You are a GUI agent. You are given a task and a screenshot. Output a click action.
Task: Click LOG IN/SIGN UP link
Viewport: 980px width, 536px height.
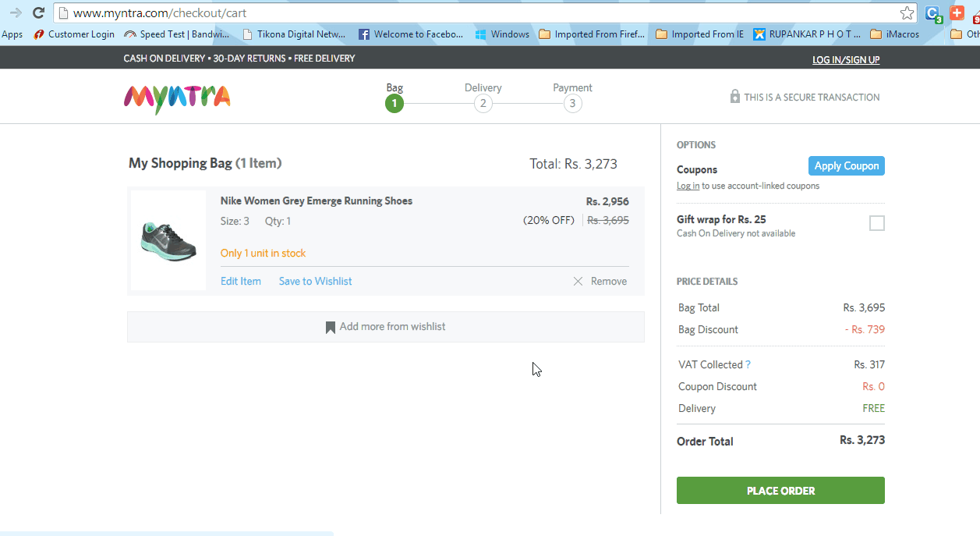[x=846, y=59]
